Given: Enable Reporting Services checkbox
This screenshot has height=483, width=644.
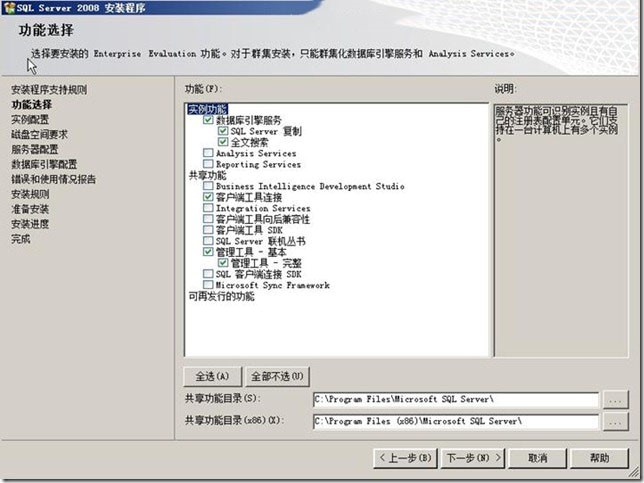Looking at the screenshot, I should point(208,164).
